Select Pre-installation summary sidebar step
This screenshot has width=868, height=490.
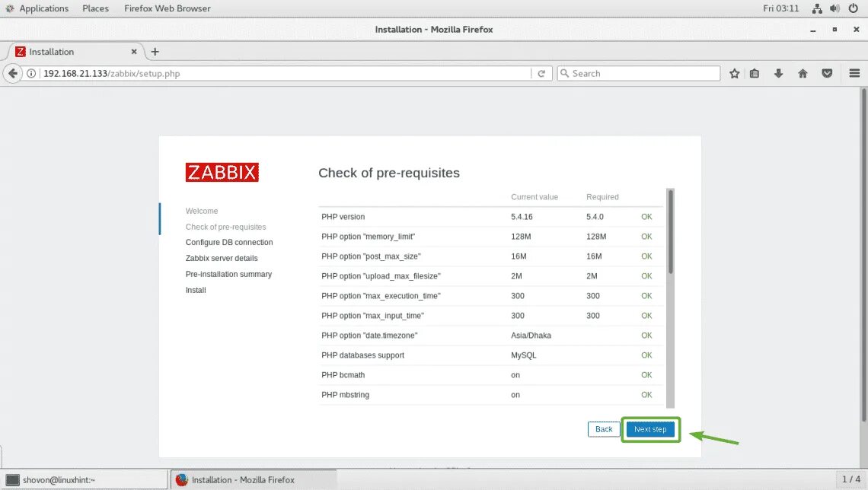click(228, 275)
